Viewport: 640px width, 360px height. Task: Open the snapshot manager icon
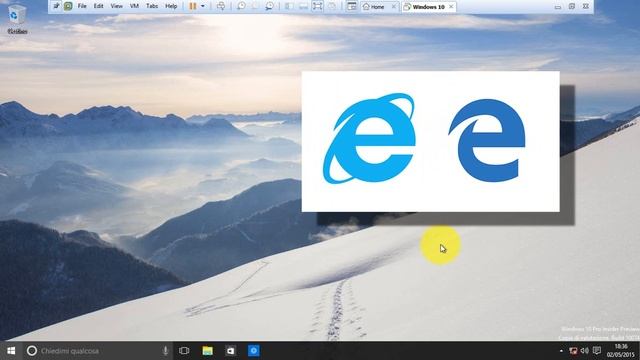[x=269, y=6]
